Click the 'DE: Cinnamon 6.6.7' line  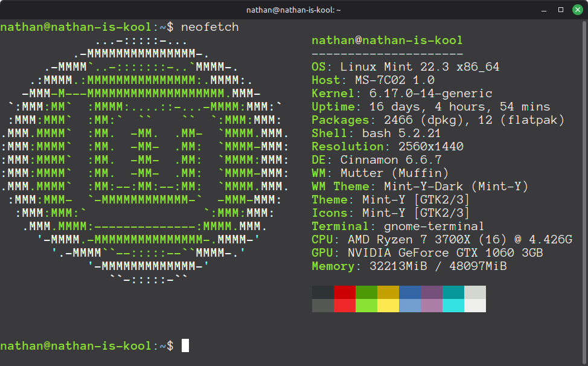pyautogui.click(x=377, y=160)
